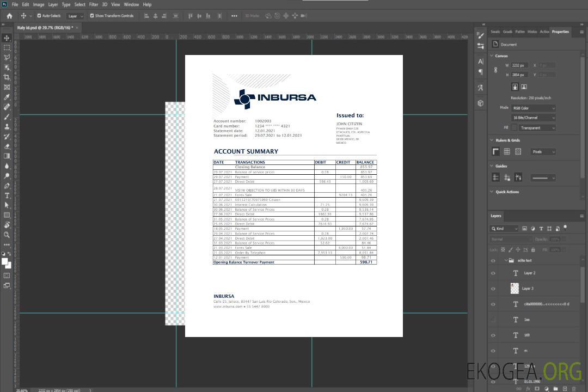Toggle grid display in Rulers & Grids
Image resolution: width=588 pixels, height=392 pixels.
coord(507,151)
